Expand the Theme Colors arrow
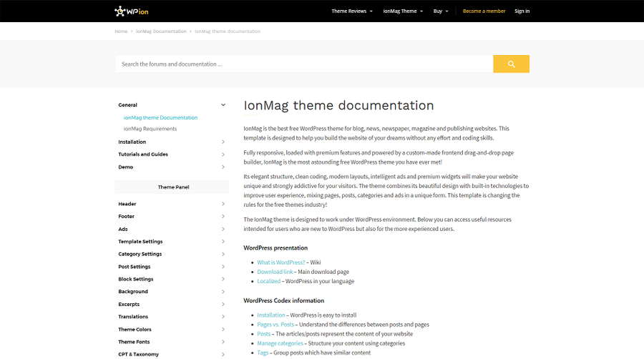644x359 pixels. [223, 330]
